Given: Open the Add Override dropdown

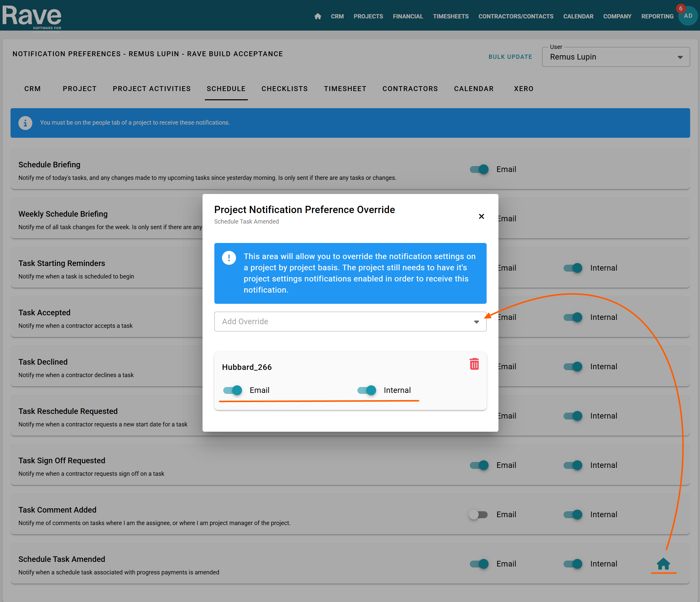Looking at the screenshot, I should tap(350, 322).
